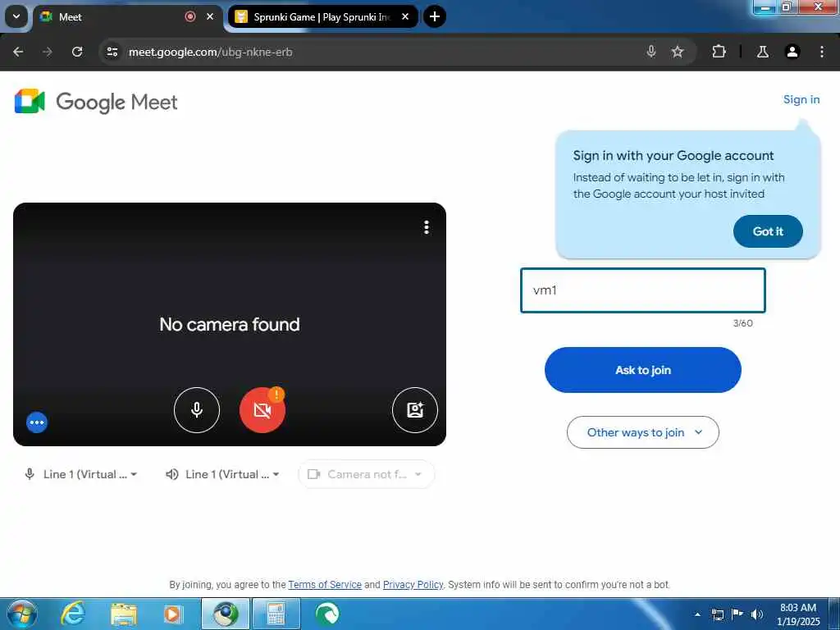Click the green swirl app in taskbar
Image resolution: width=840 pixels, height=630 pixels.
coord(326,614)
